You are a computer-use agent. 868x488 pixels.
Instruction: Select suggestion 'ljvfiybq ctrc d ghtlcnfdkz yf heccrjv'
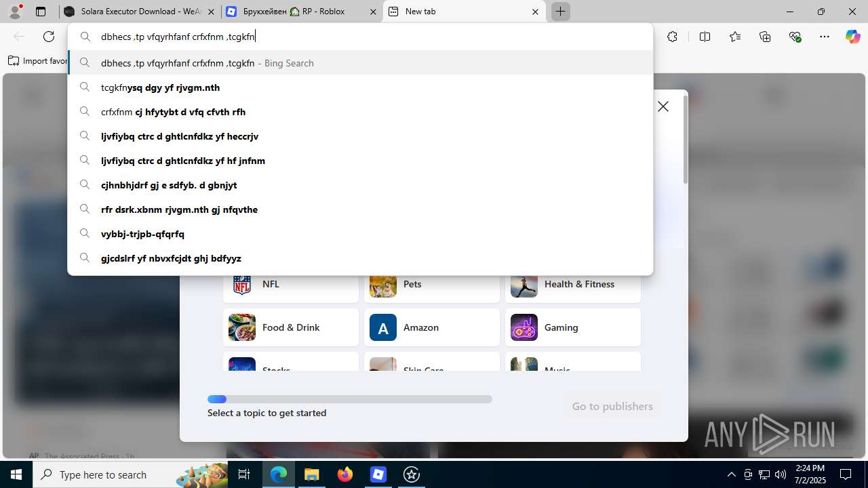(360, 136)
